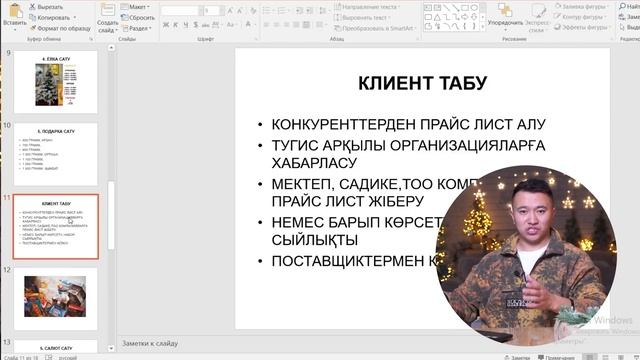The image size is (640, 360).
Task: Click decrease list level icon
Action: (299, 11)
